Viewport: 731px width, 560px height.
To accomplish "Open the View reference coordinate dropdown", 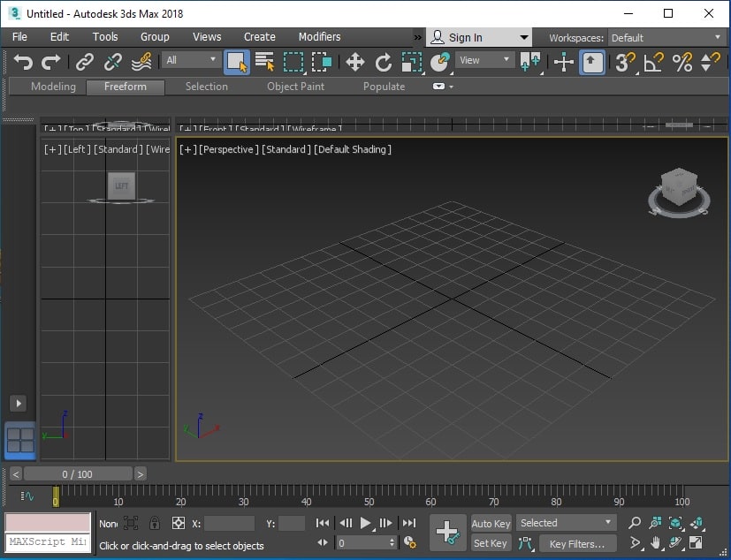I will (x=484, y=60).
